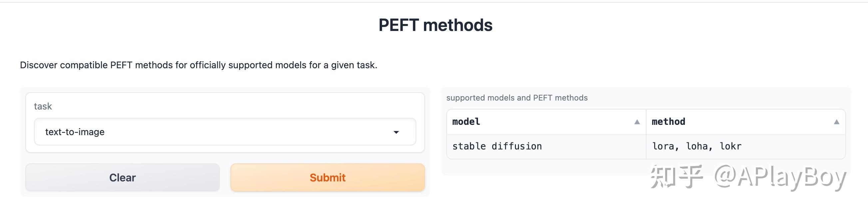Click the 知乎 watermark logo
The image size is (868, 215).
coord(676,177)
